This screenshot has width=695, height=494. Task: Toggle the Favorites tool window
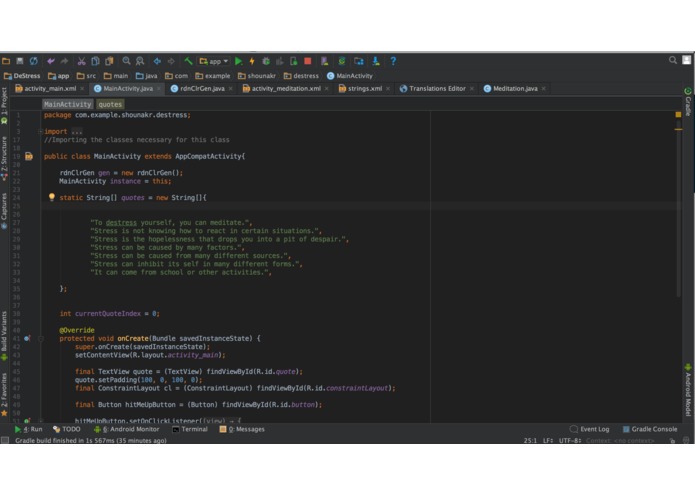coord(4,394)
